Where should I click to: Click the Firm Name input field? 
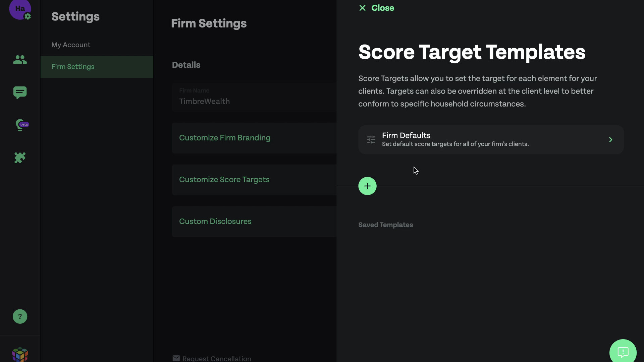click(x=254, y=97)
